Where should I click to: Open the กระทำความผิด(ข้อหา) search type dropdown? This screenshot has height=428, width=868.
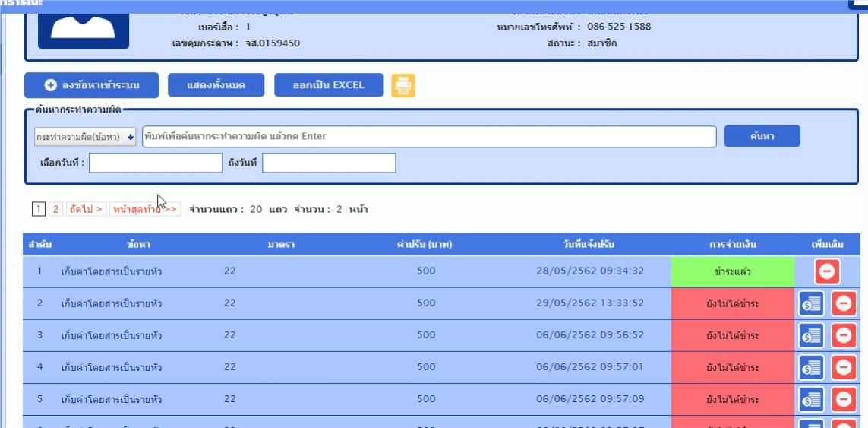pos(85,136)
